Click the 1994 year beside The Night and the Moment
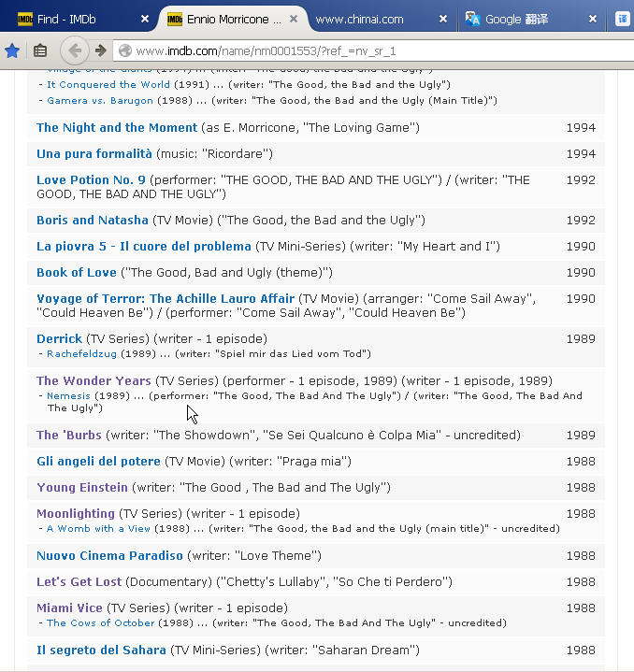Screen dimensions: 634x672 tap(581, 128)
